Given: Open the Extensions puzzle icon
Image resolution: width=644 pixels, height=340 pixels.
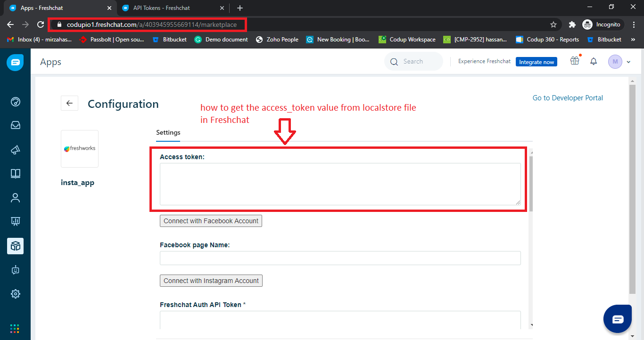Looking at the screenshot, I should 572,24.
